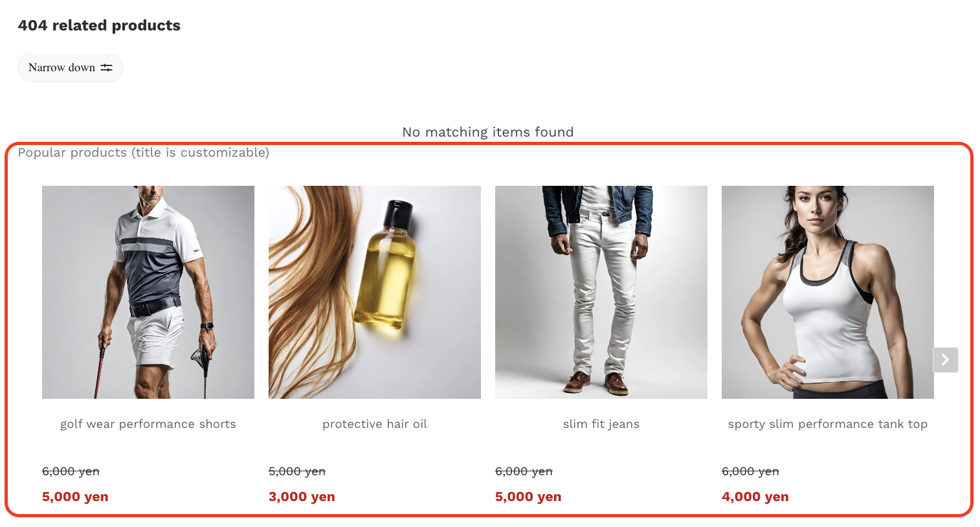Viewport: 980px width, 527px height.
Task: Click the golf shorts 5,000 yen sale price
Action: (x=75, y=497)
